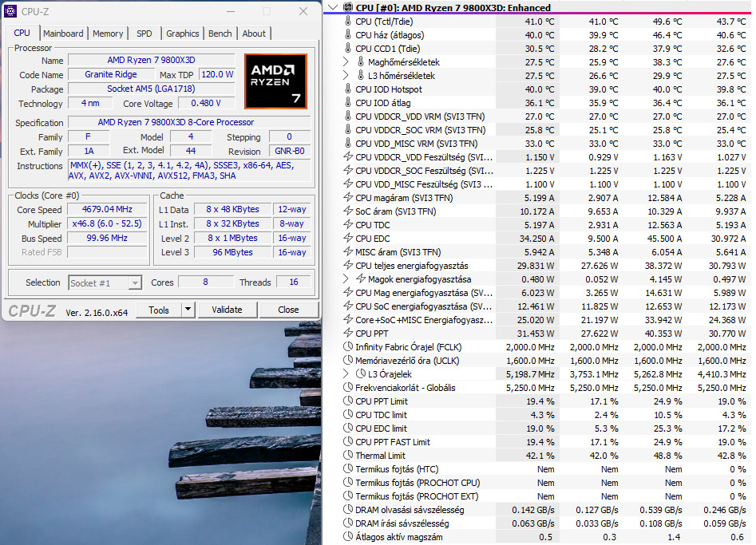This screenshot has width=756, height=545.
Task: Click the AMD Ryzen 7 logo image
Action: (275, 81)
